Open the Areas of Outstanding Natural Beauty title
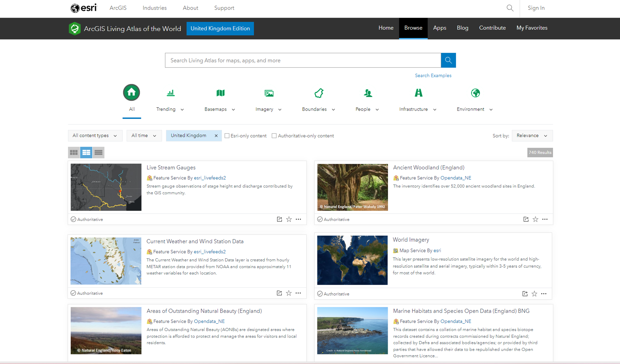620x364 pixels. coord(204,311)
